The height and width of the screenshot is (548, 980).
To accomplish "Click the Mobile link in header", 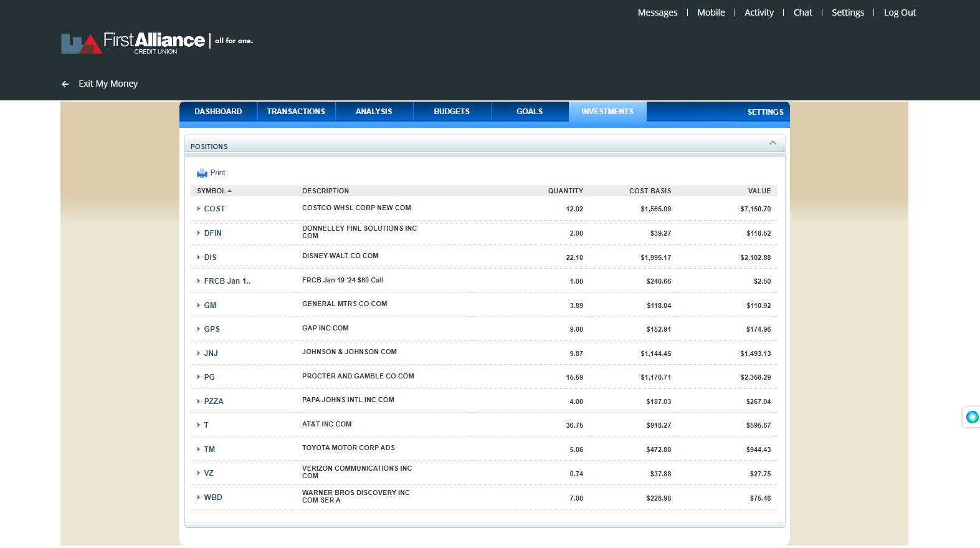I will [711, 12].
